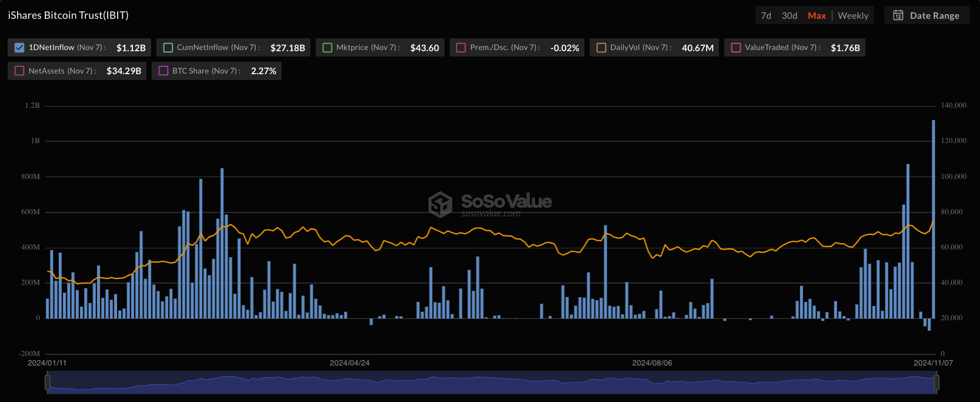Click left handle of timeline range slider
Viewport: 980px width, 402px height.
click(x=48, y=382)
